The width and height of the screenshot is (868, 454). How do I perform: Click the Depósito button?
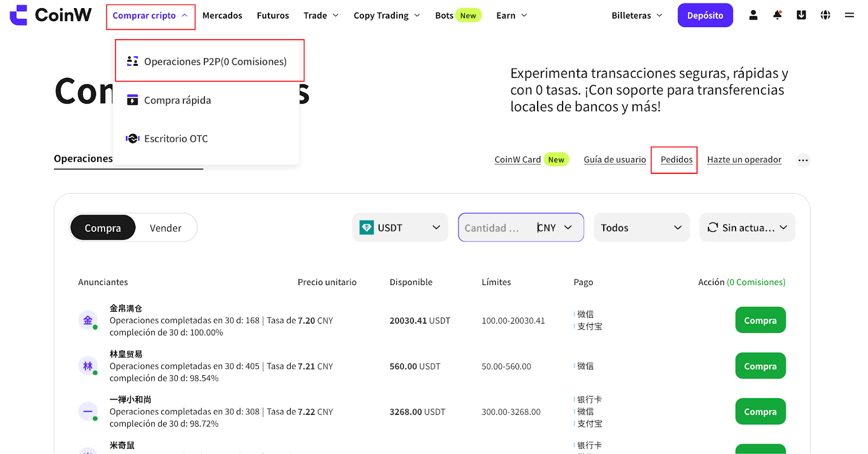[x=705, y=15]
